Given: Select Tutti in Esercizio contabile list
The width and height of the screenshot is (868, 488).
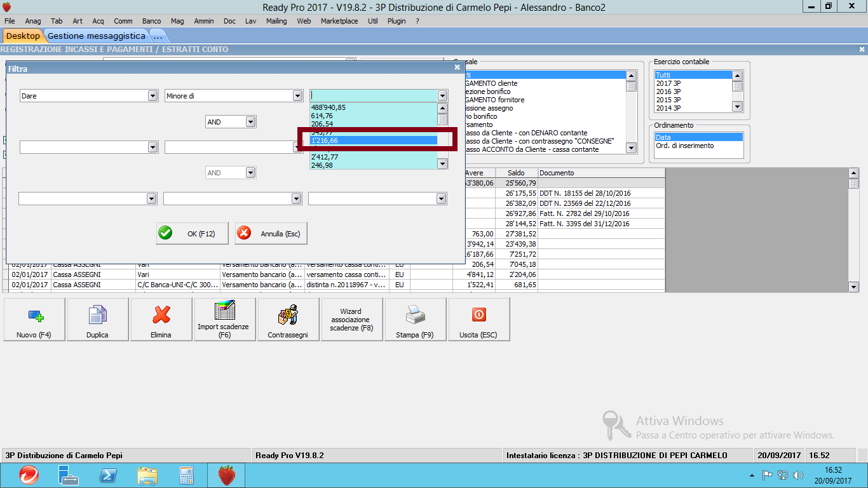Looking at the screenshot, I should coord(693,75).
